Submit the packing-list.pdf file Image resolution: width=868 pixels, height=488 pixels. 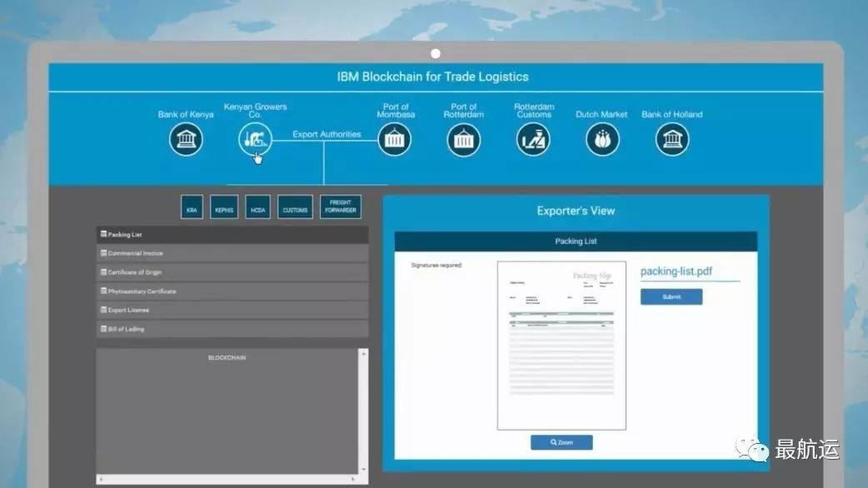click(671, 296)
